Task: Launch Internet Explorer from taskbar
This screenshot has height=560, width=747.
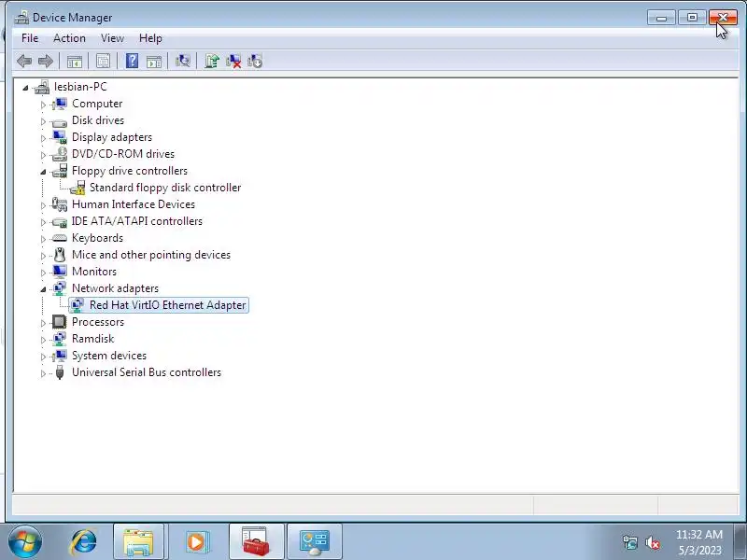Action: 83,542
